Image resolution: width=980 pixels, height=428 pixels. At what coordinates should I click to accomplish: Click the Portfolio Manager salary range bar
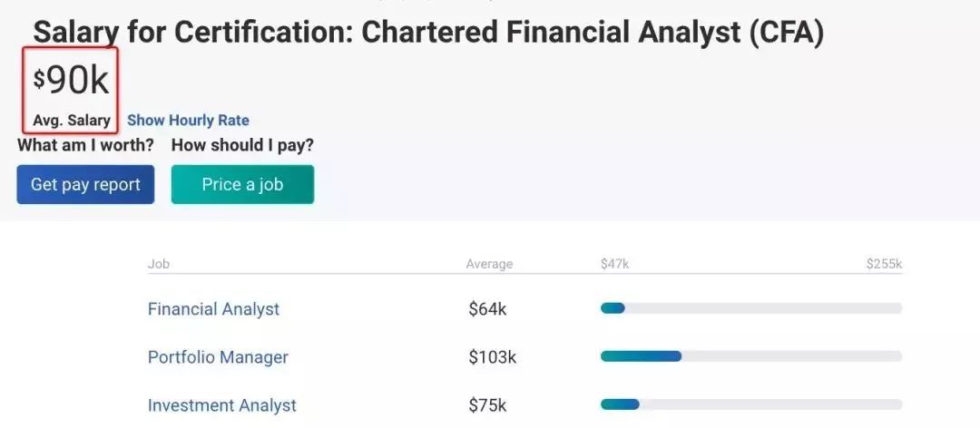pyautogui.click(x=750, y=356)
